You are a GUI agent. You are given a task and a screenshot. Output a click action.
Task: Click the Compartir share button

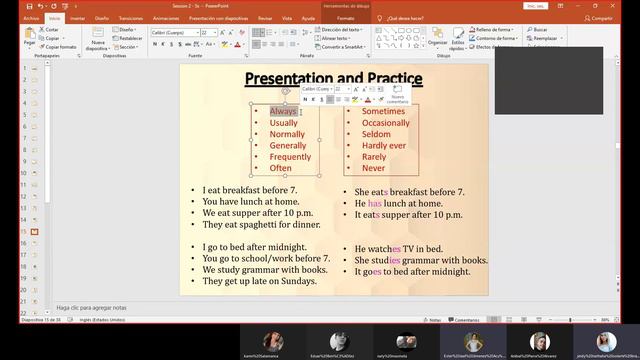[x=598, y=18]
